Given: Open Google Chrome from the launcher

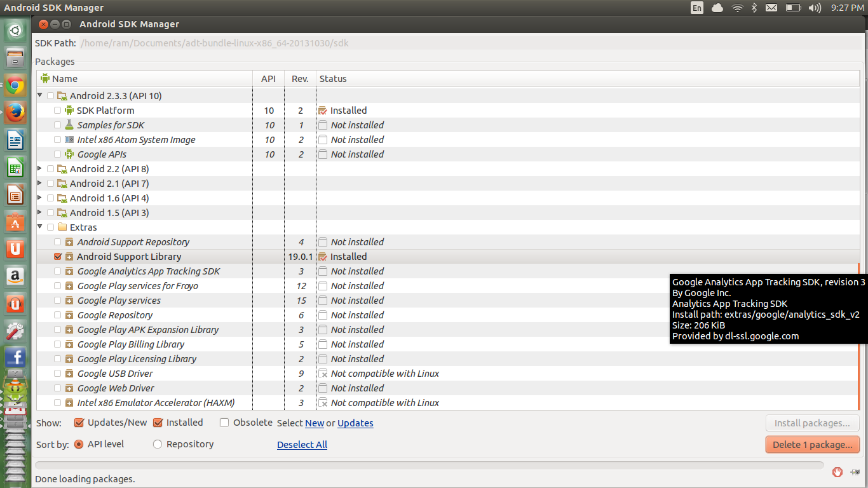Looking at the screenshot, I should (15, 85).
